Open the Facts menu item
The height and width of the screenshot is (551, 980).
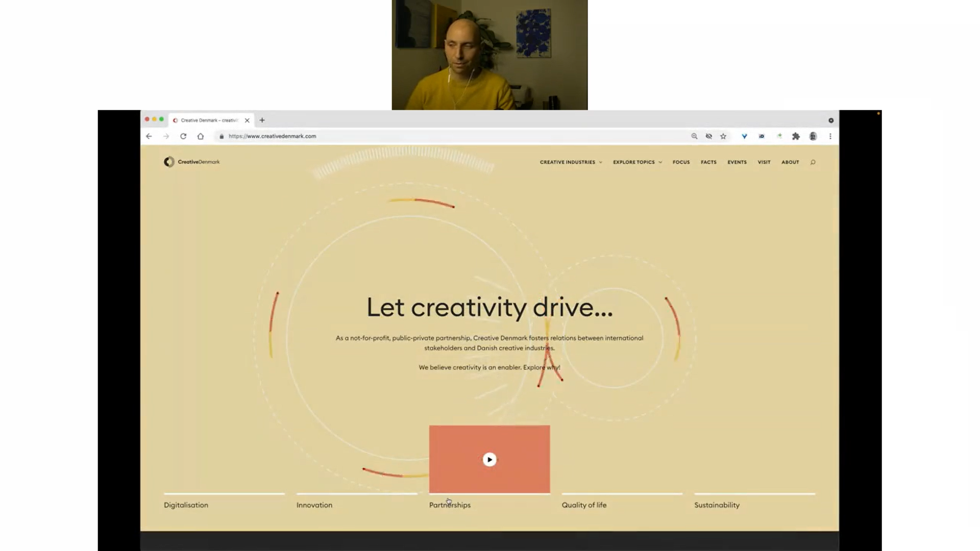pyautogui.click(x=708, y=162)
